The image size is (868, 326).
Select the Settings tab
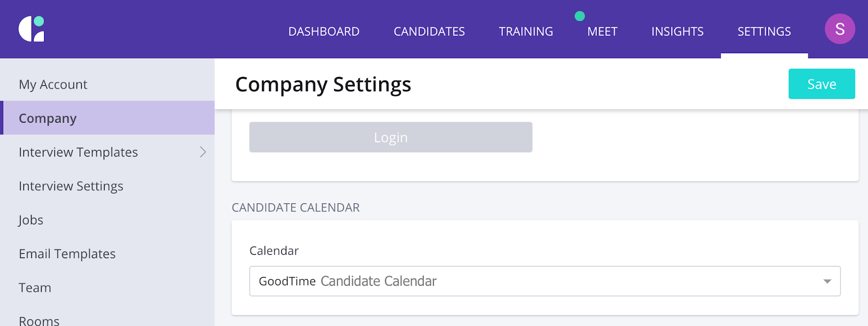click(764, 32)
